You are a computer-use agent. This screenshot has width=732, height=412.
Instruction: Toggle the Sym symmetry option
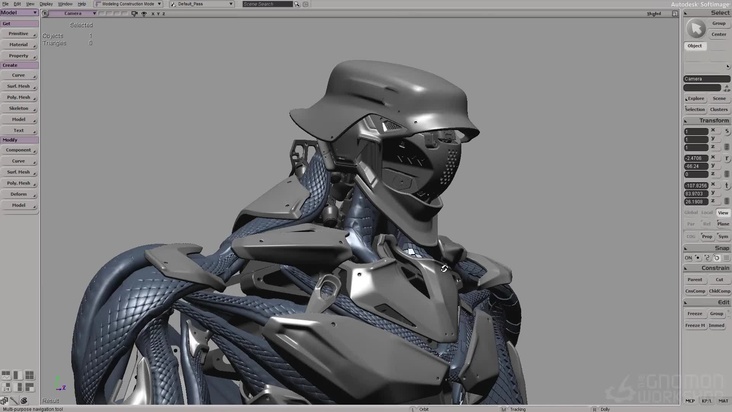pyautogui.click(x=722, y=236)
